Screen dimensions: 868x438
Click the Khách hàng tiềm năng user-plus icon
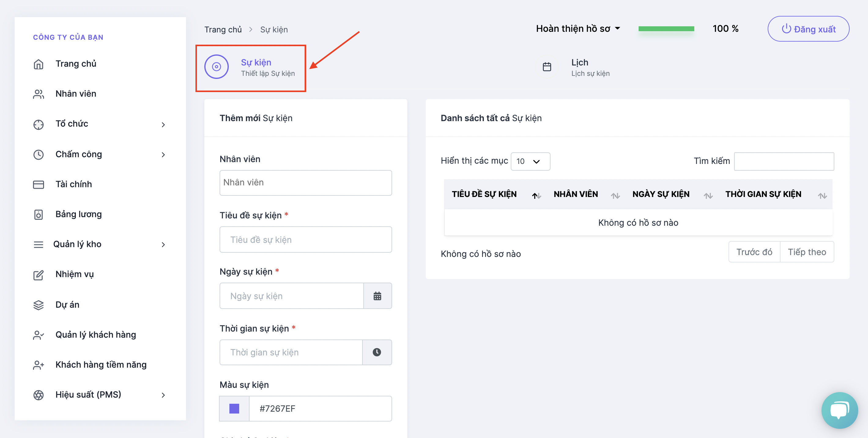[x=39, y=365]
